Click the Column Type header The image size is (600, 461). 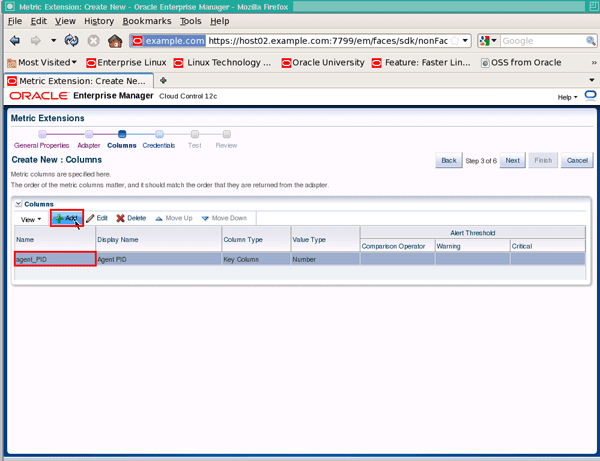pos(256,239)
